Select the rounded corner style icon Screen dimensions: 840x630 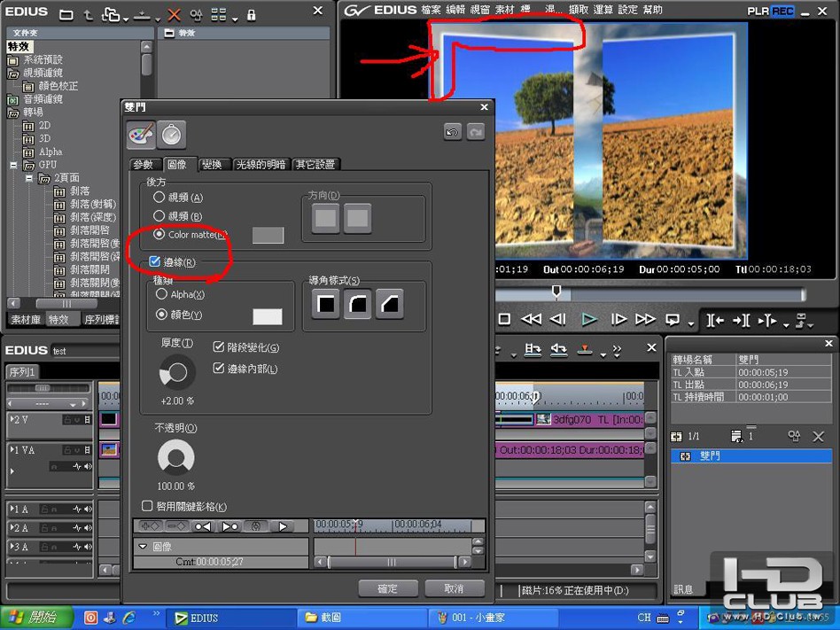pos(357,304)
